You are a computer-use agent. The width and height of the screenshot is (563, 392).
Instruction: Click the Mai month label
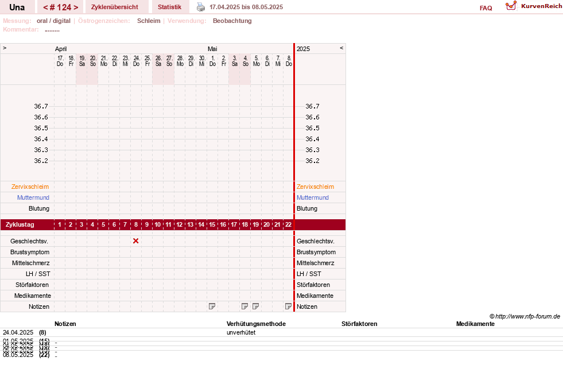(x=212, y=49)
